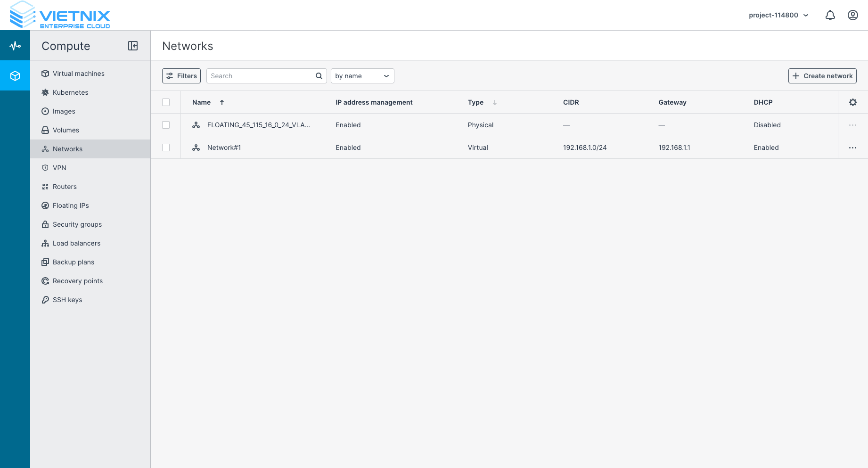Open table column settings gear
Viewport: 868px width, 468px height.
(852, 102)
